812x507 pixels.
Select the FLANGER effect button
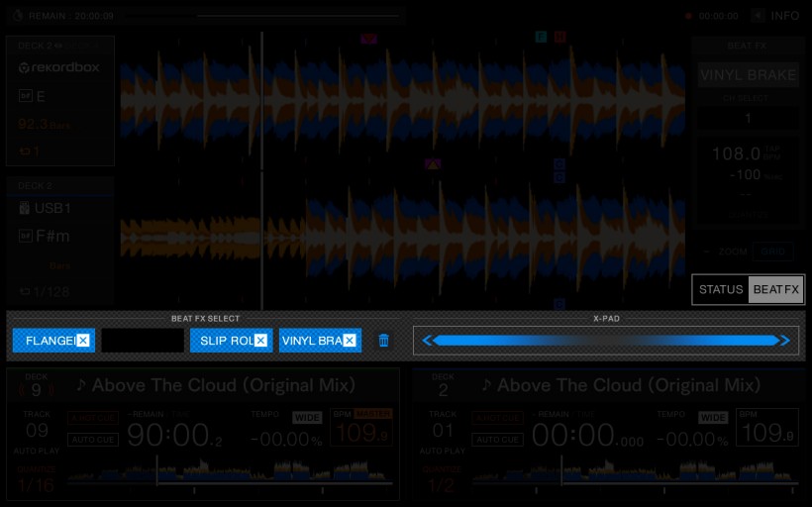[x=48, y=341]
